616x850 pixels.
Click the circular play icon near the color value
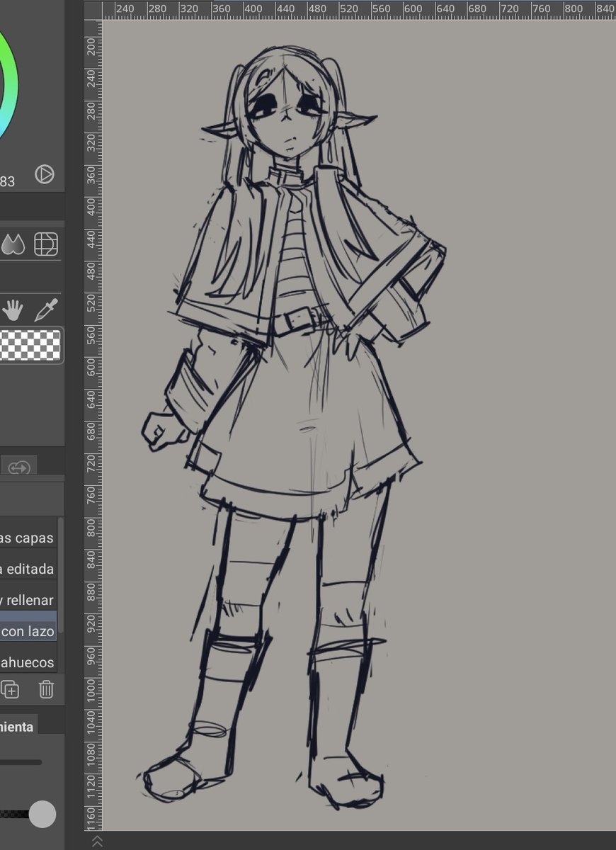pos(44,175)
